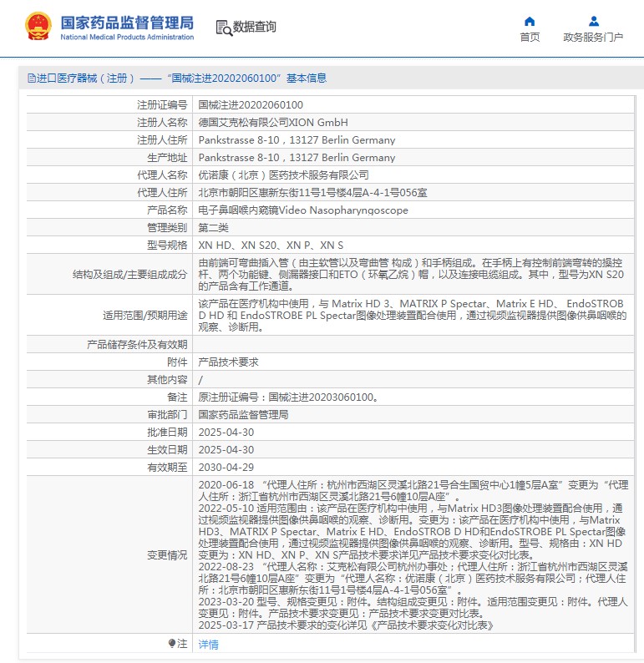Click 生产地址 label

[167, 158]
